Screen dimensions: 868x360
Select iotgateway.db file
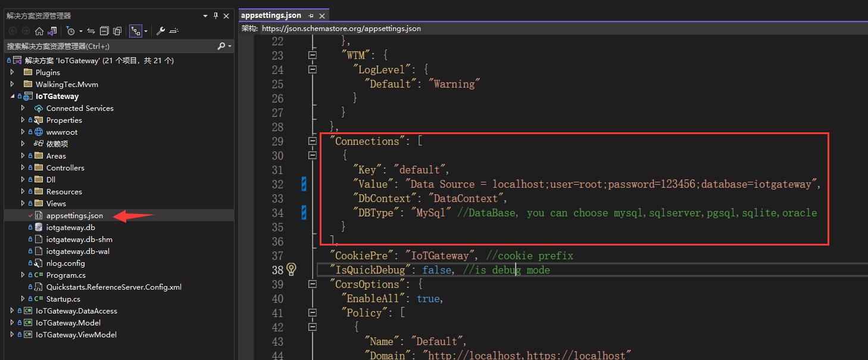pos(70,227)
